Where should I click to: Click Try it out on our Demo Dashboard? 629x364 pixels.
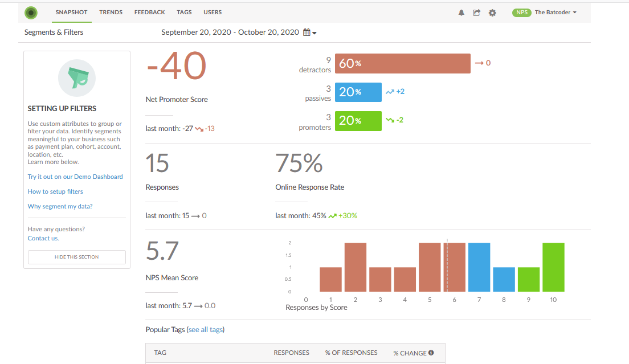[75, 177]
